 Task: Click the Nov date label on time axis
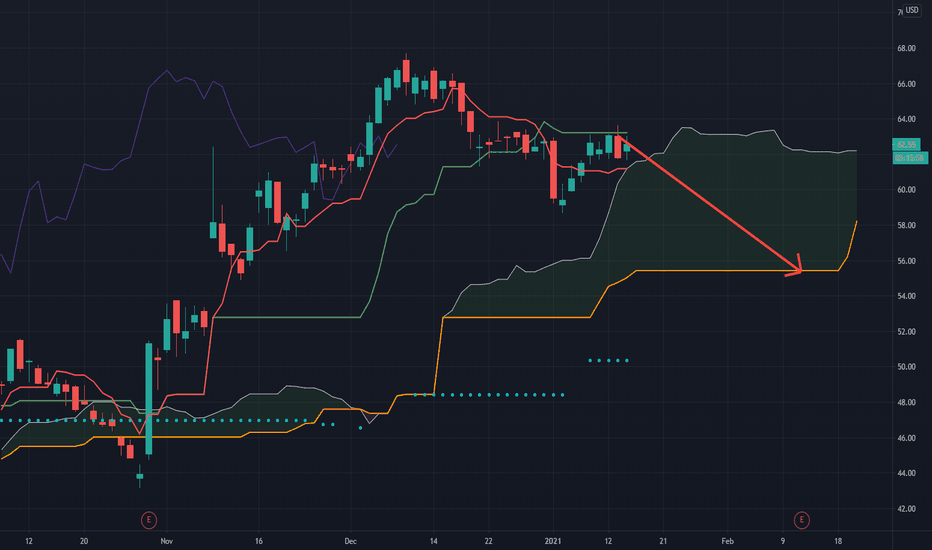pyautogui.click(x=166, y=541)
